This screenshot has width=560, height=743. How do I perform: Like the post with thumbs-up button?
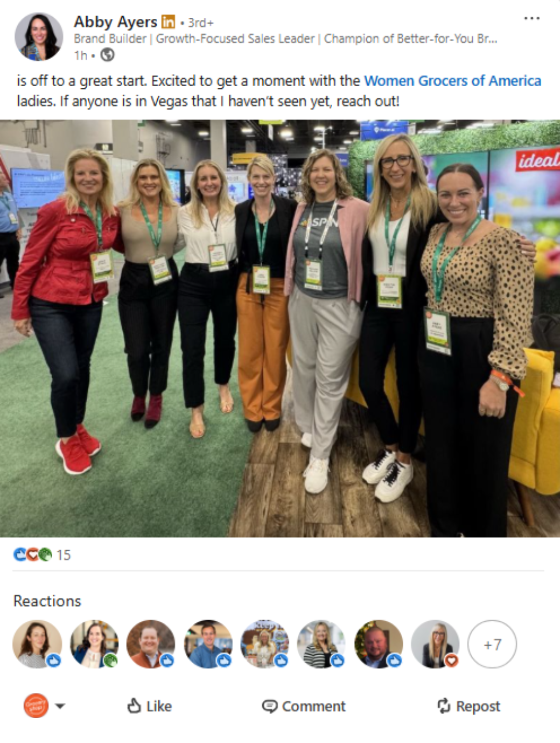(x=150, y=706)
